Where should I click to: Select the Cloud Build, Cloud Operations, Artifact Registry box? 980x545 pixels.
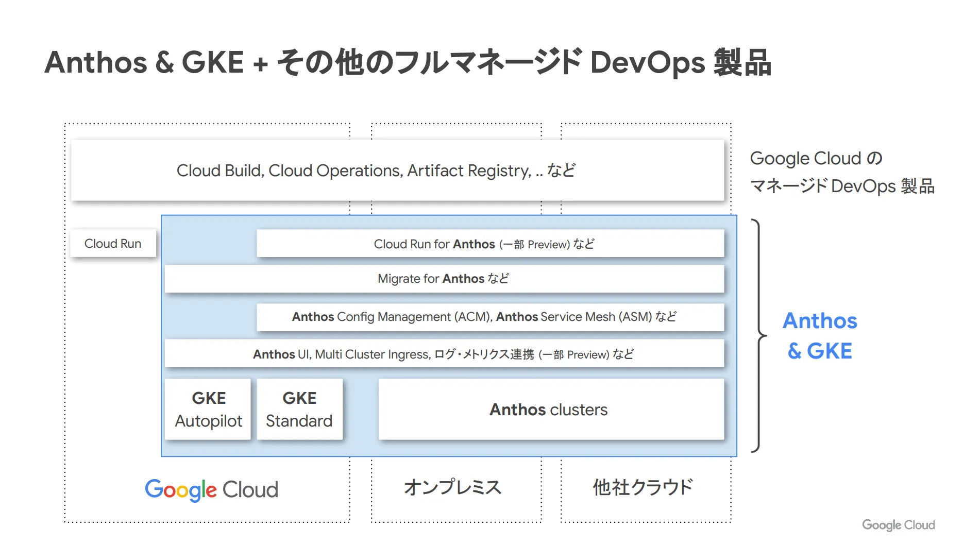[x=398, y=171]
